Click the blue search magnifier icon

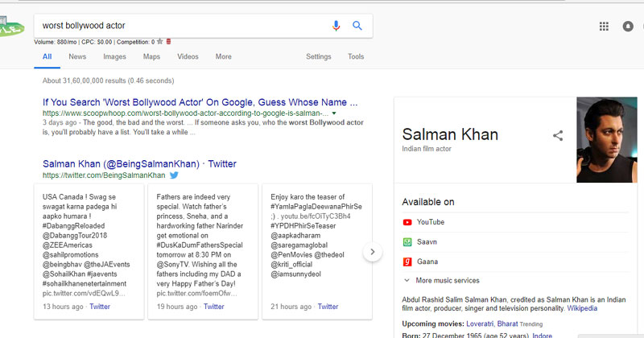357,26
